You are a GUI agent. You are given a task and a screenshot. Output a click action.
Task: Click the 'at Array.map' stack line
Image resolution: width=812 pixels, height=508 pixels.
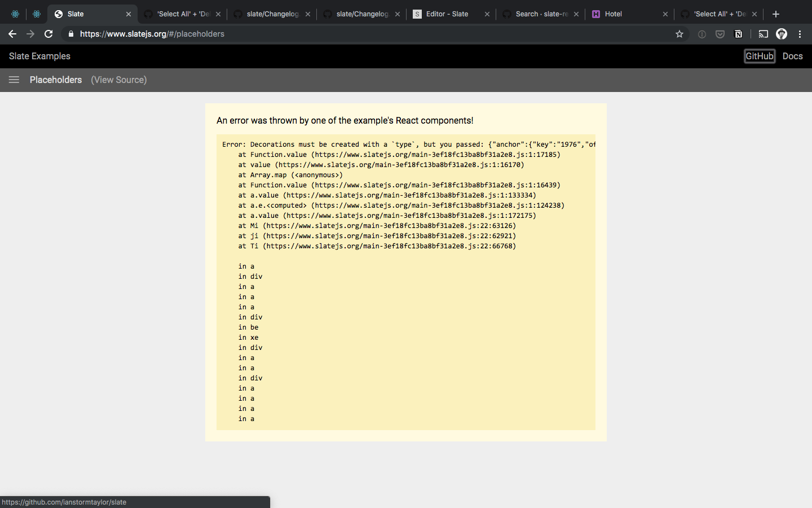(290, 175)
